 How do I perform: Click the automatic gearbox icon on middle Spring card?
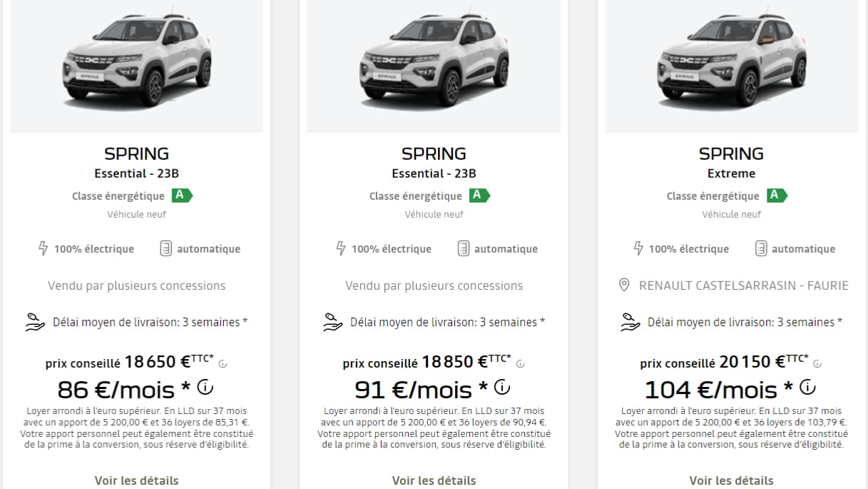(463, 248)
